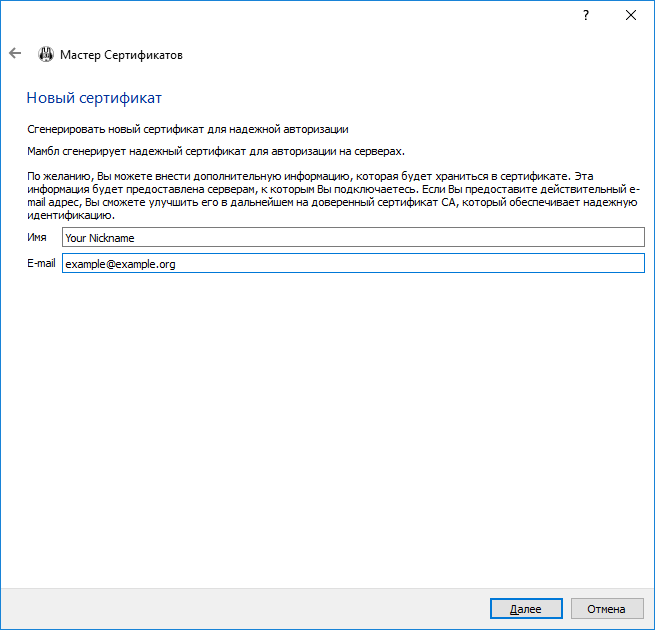Click the Мастер Сертификатов window title text
The height and width of the screenshot is (630, 655).
click(x=122, y=55)
